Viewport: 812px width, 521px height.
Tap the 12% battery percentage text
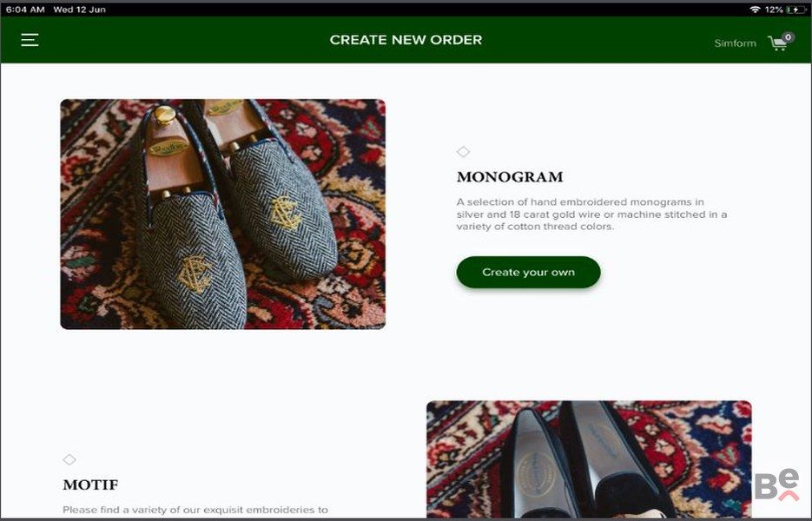coord(773,10)
